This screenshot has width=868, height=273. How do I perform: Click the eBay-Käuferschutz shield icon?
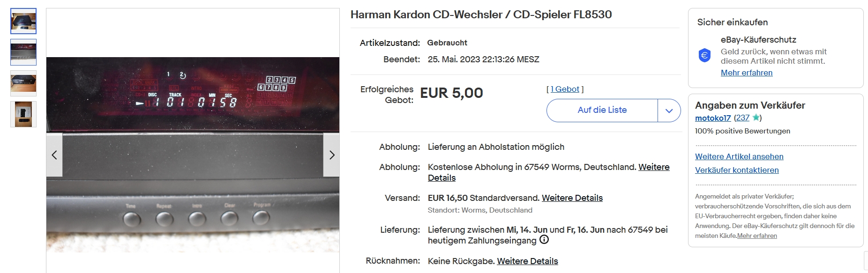704,55
